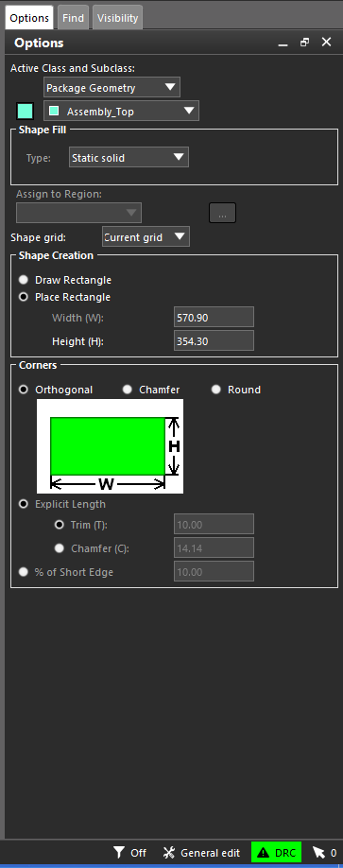Click the General edit mode tools icon

[169, 852]
